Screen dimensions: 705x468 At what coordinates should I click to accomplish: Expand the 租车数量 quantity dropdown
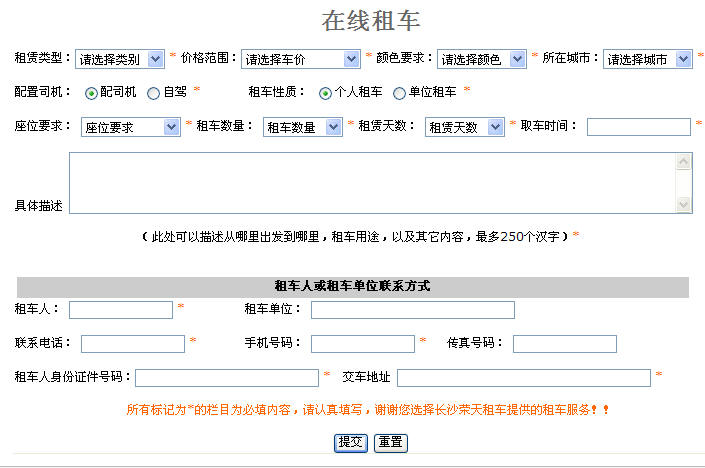[301, 127]
